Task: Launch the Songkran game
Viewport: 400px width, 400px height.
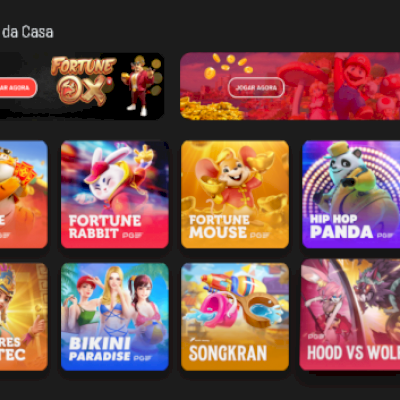Action: (235, 317)
